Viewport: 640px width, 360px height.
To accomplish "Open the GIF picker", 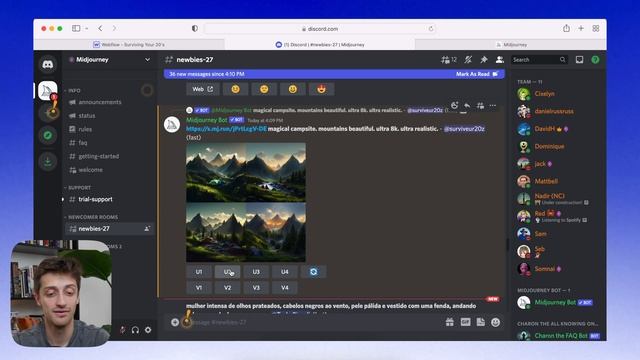I will pos(465,322).
